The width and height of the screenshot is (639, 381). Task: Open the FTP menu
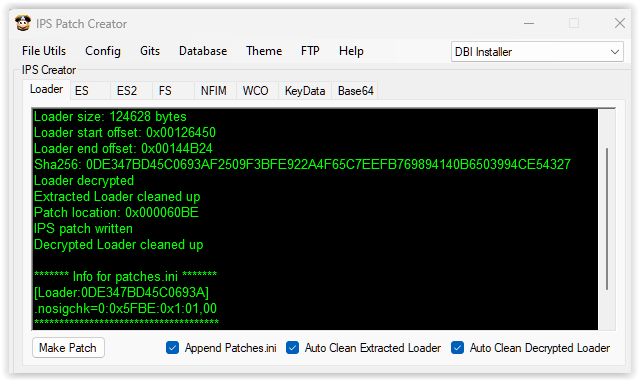pos(310,51)
